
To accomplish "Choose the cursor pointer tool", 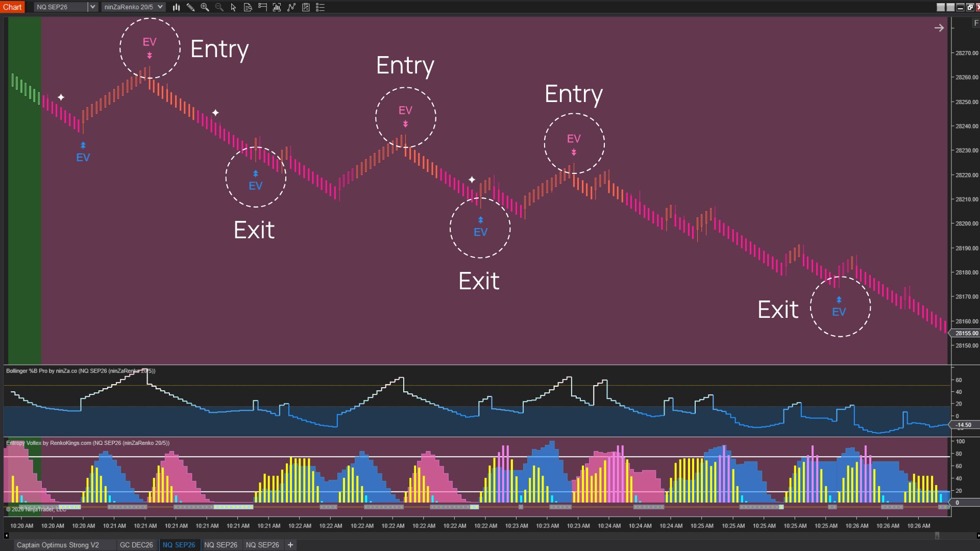I will click(233, 7).
